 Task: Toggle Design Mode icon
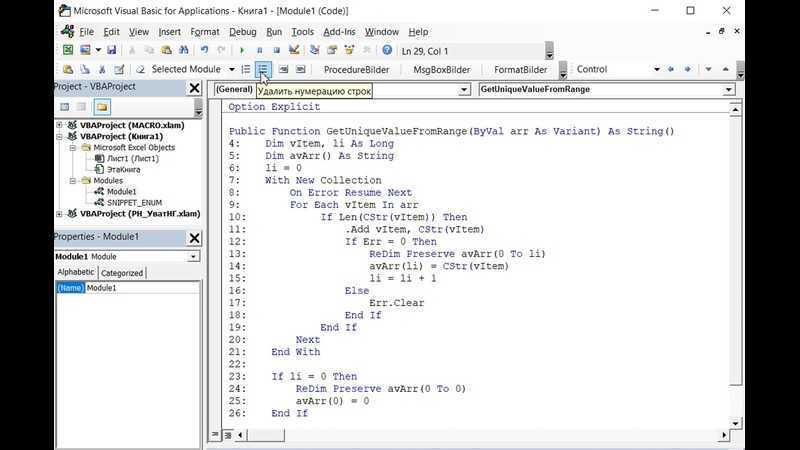[294, 50]
